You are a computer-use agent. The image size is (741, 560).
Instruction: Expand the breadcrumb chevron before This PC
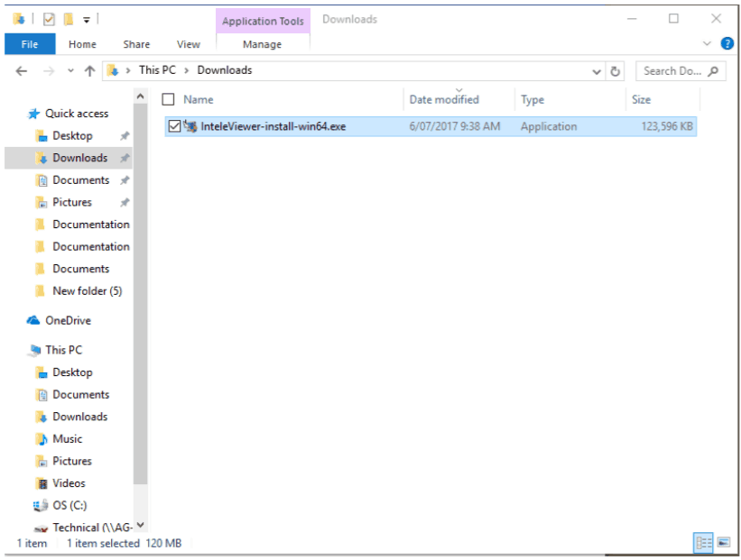click(x=127, y=71)
